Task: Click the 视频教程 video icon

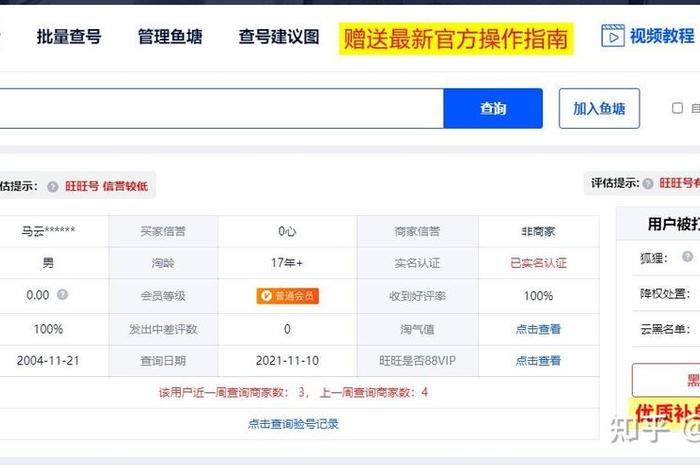Action: (x=613, y=36)
